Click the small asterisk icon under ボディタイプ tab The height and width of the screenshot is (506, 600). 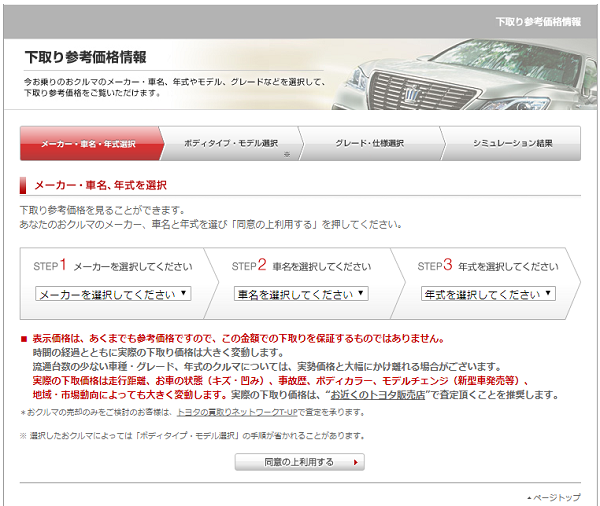[x=286, y=155]
